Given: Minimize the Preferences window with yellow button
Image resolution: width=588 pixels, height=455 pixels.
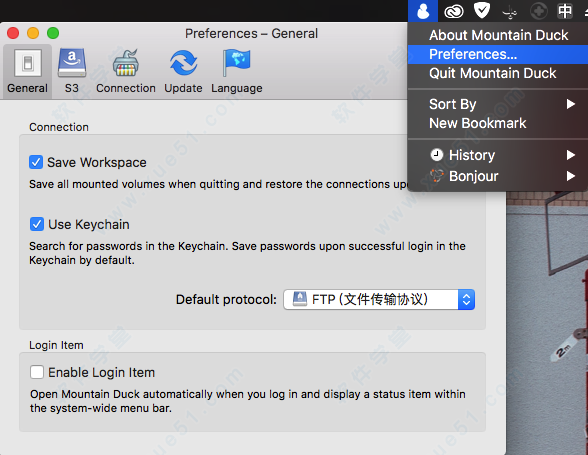Looking at the screenshot, I should pyautogui.click(x=33, y=33).
